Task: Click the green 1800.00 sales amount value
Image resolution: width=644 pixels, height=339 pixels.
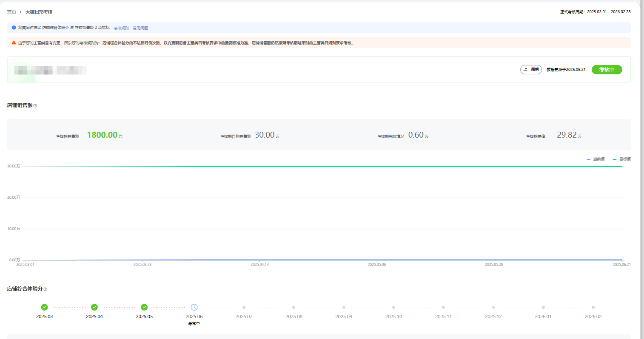Action: coord(102,135)
